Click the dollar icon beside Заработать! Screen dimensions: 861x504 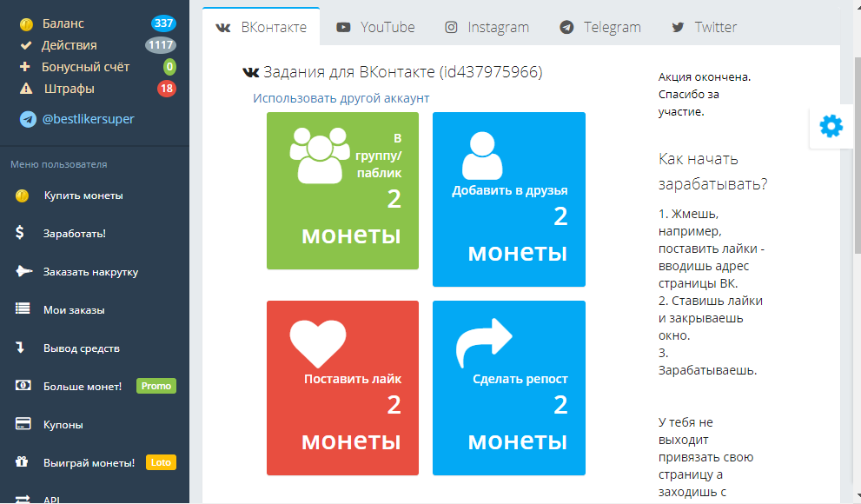pos(20,233)
